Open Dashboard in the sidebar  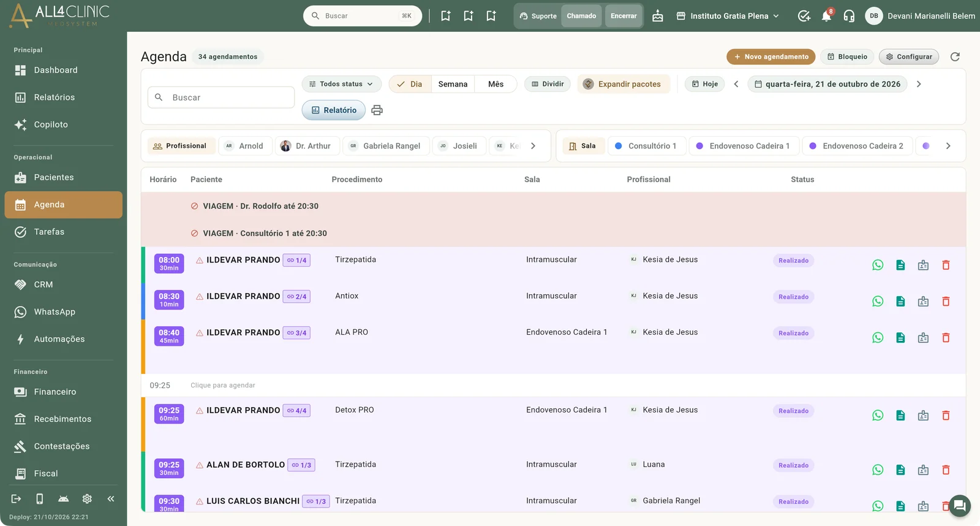(63, 70)
